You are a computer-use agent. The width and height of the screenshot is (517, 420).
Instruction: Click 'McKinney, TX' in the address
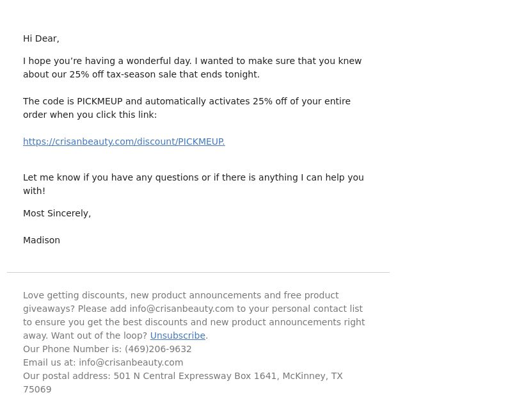coord(313,376)
